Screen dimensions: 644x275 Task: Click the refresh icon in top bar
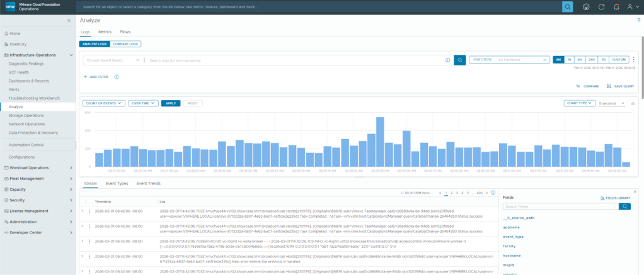pyautogui.click(x=600, y=6)
